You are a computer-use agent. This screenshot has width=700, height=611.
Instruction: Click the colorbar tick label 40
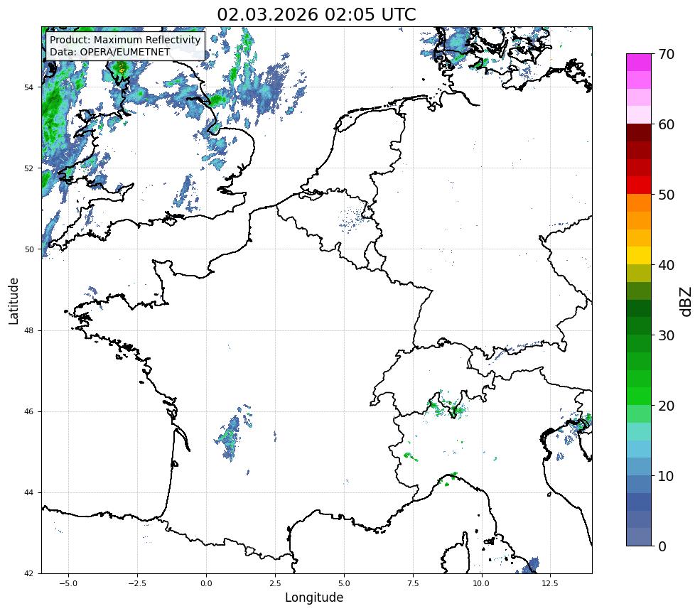coord(666,265)
